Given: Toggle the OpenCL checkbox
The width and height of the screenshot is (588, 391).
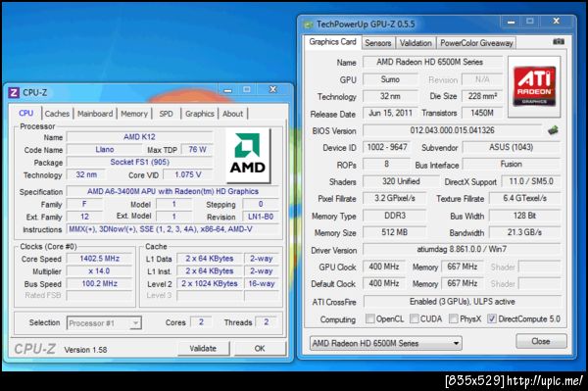Looking at the screenshot, I should pyautogui.click(x=370, y=318).
